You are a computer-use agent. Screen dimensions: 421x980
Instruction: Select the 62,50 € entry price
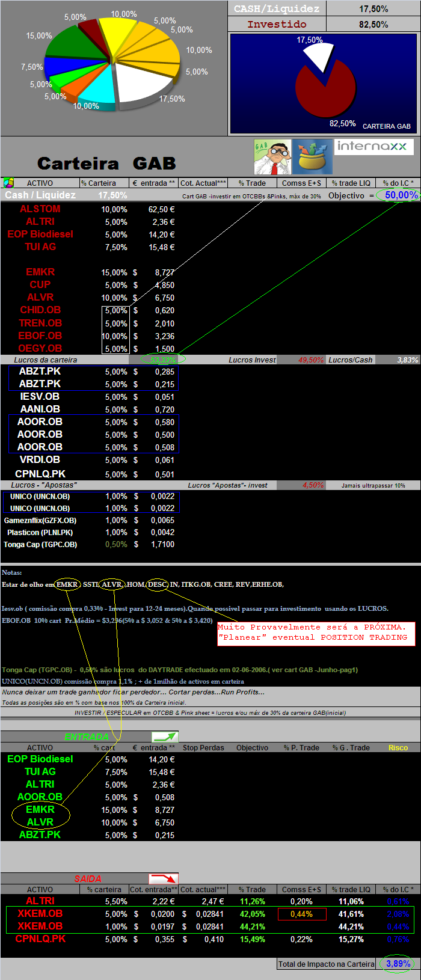(162, 209)
